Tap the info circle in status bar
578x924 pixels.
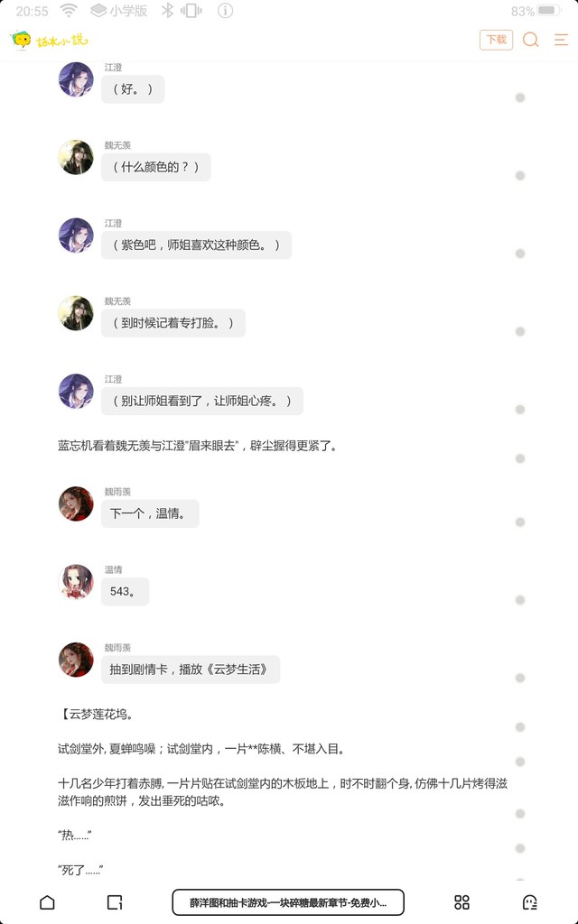coord(225,11)
